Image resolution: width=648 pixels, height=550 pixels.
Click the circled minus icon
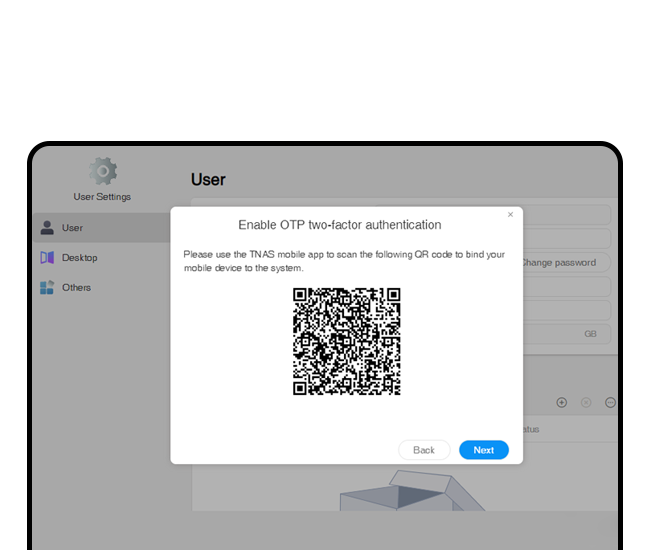click(x=610, y=402)
